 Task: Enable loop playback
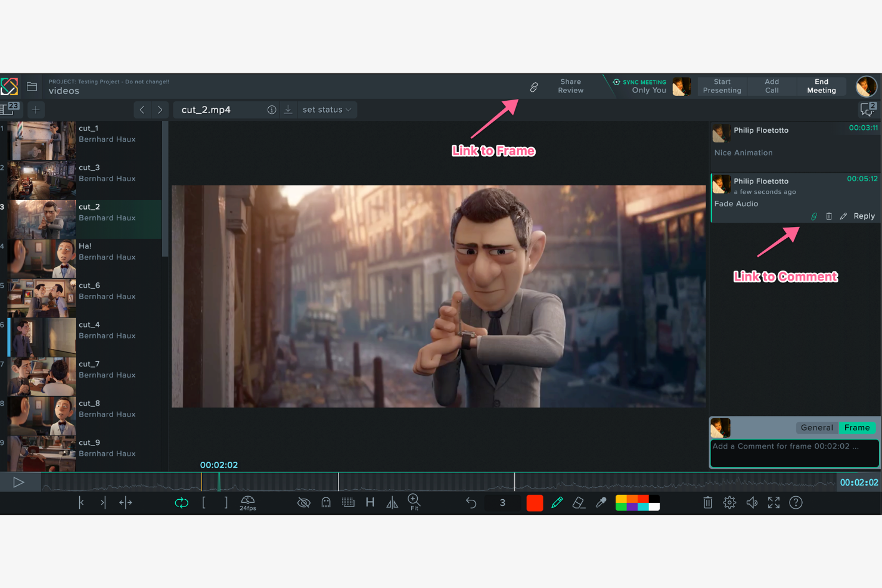pyautogui.click(x=181, y=502)
